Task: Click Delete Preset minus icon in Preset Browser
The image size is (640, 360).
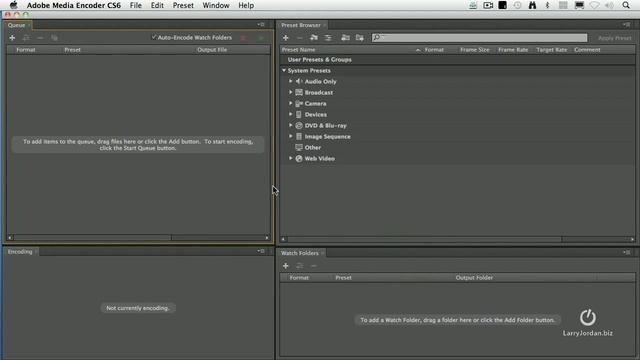Action: (300, 38)
